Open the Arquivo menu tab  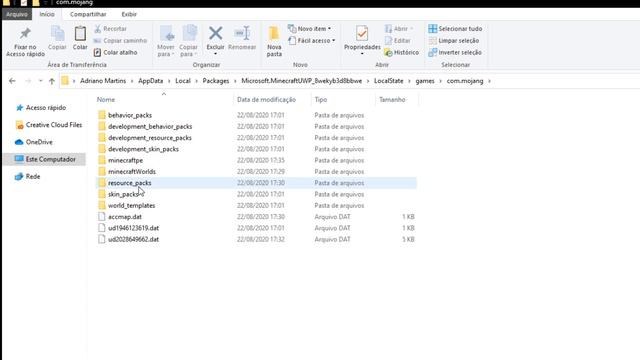pos(17,14)
